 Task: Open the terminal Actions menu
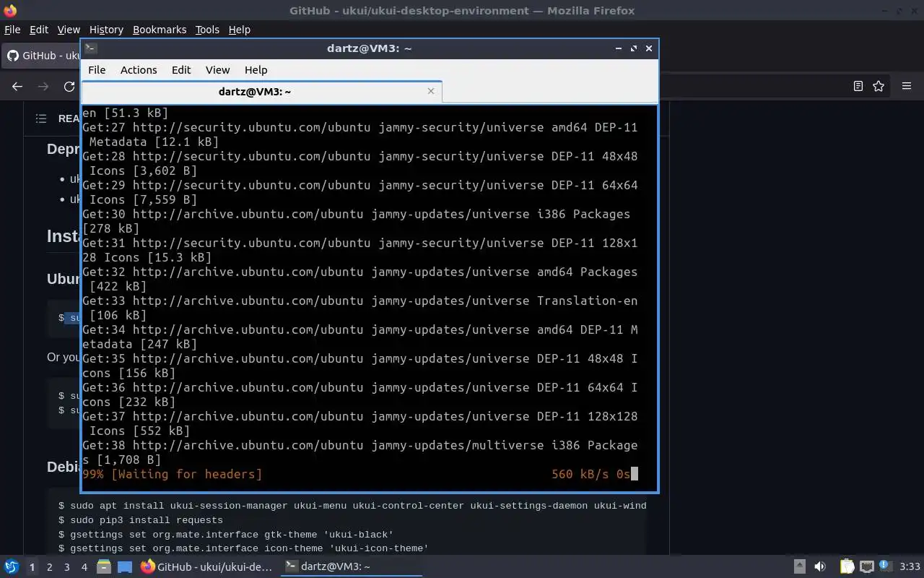(x=139, y=70)
